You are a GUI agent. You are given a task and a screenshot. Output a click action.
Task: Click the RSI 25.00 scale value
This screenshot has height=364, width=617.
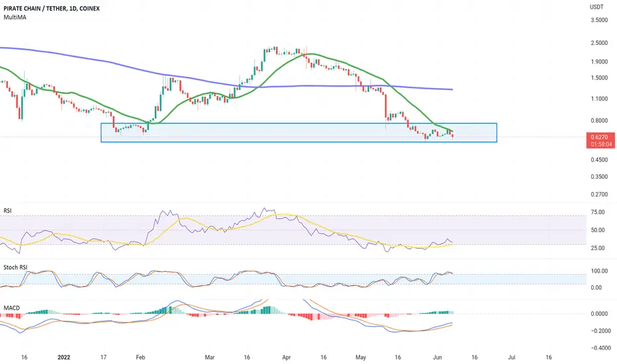point(598,248)
